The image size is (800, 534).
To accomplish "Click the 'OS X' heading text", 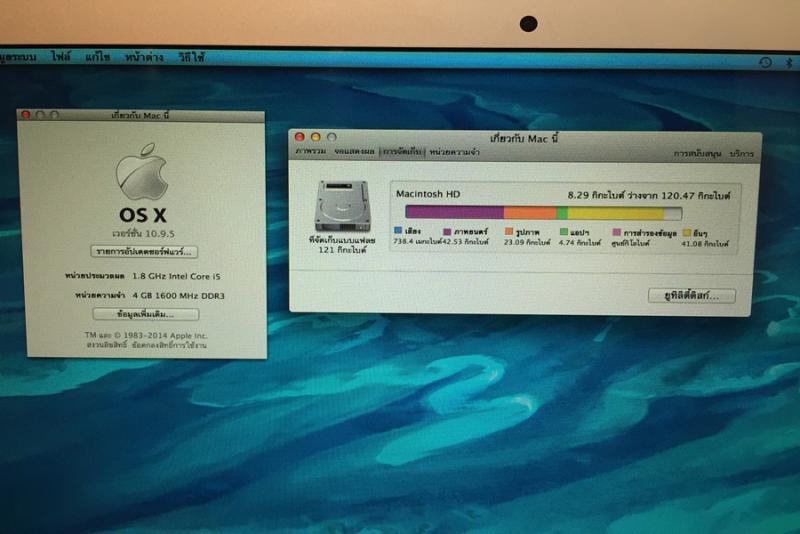I will click(x=142, y=215).
